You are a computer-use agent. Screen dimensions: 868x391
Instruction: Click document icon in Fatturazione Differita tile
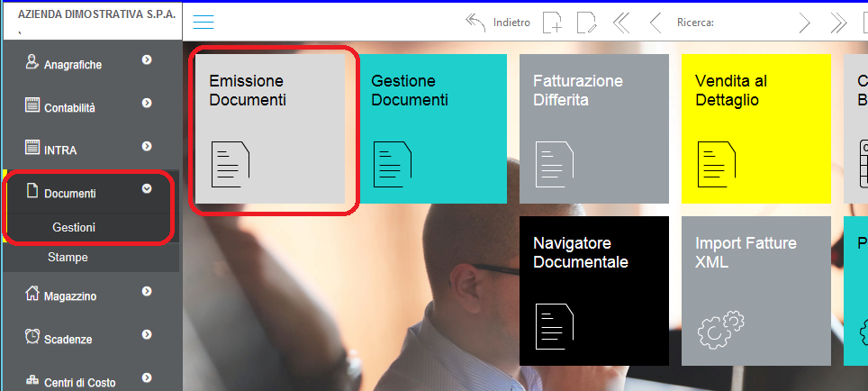coord(555,164)
